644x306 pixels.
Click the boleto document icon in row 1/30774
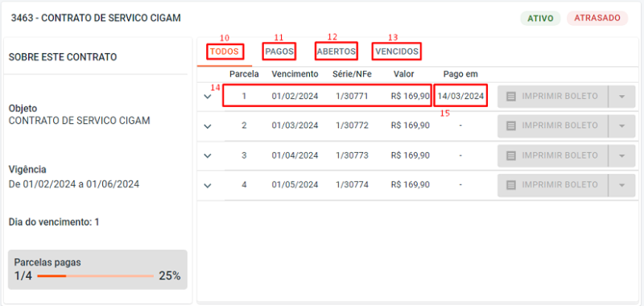click(511, 185)
